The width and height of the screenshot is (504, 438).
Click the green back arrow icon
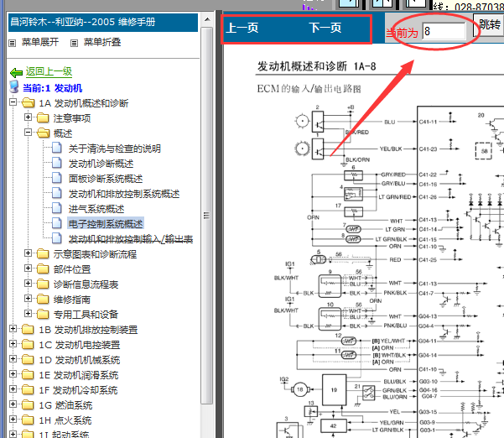(x=16, y=73)
